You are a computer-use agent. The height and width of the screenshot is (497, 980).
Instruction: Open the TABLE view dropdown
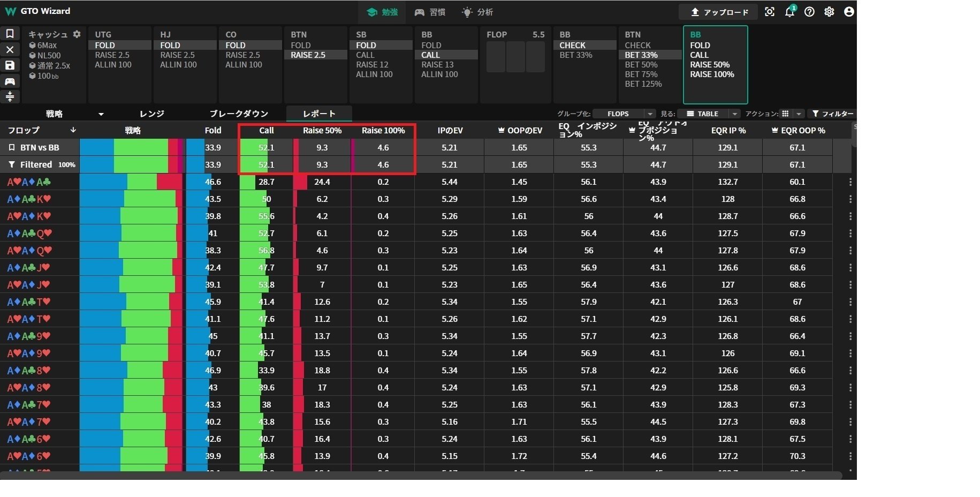tap(709, 114)
